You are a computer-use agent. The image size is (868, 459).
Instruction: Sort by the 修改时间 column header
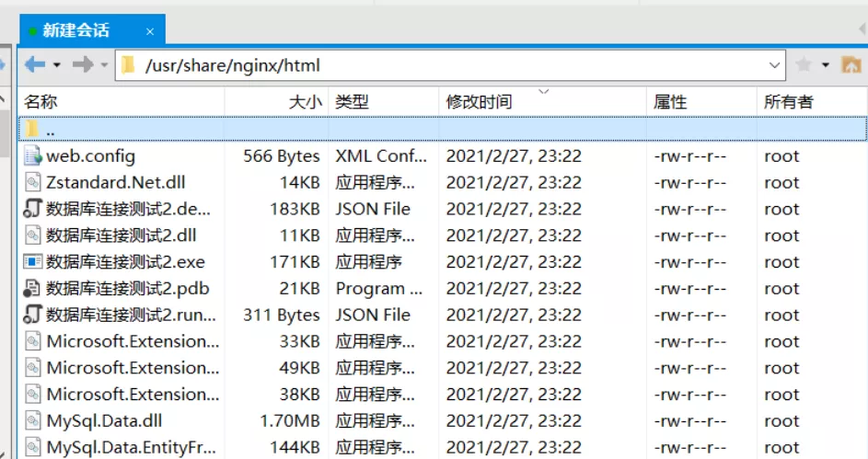click(542, 102)
